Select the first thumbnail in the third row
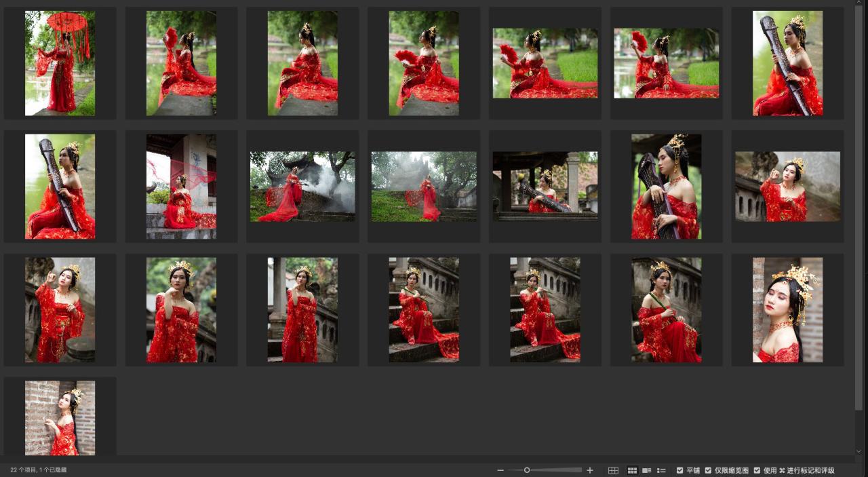The width and height of the screenshot is (868, 477). click(x=60, y=309)
